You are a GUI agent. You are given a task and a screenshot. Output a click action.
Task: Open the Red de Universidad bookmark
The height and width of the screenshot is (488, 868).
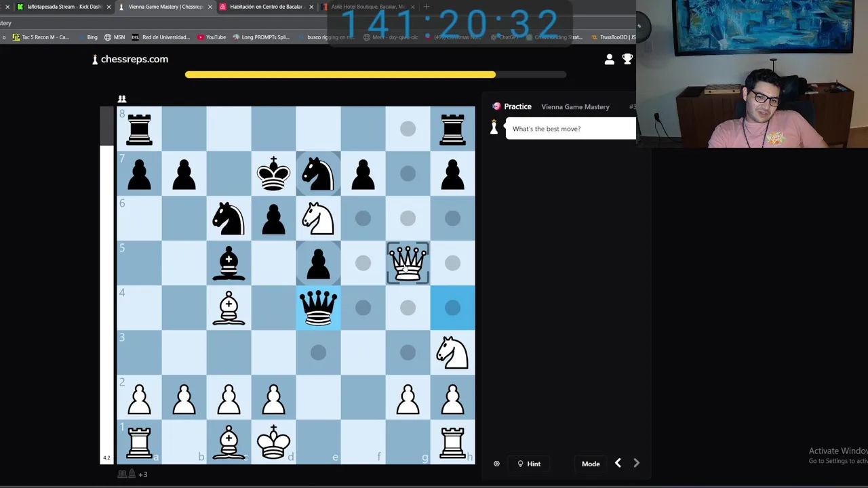pos(161,37)
